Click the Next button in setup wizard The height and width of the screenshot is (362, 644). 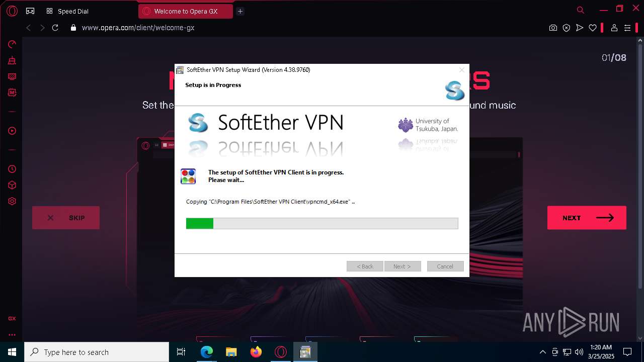click(402, 266)
